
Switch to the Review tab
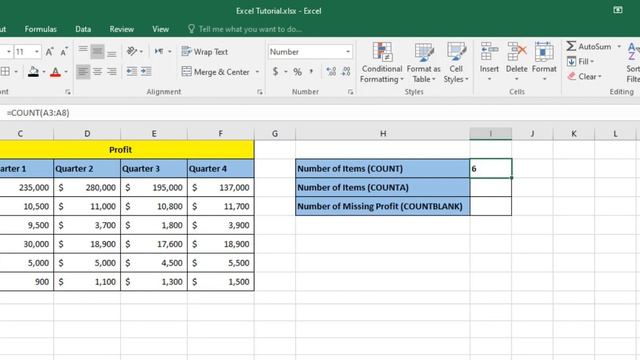[x=121, y=29]
